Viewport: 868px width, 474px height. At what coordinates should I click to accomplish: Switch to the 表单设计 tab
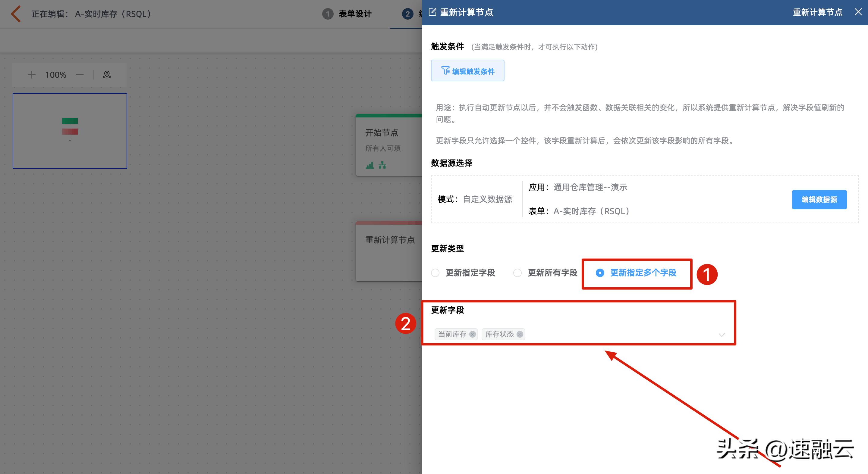[x=355, y=14]
